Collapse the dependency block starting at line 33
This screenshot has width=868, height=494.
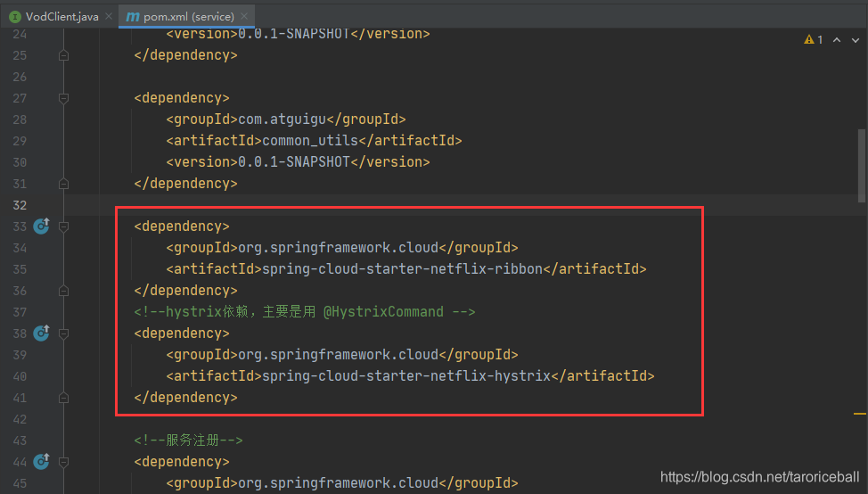63,226
